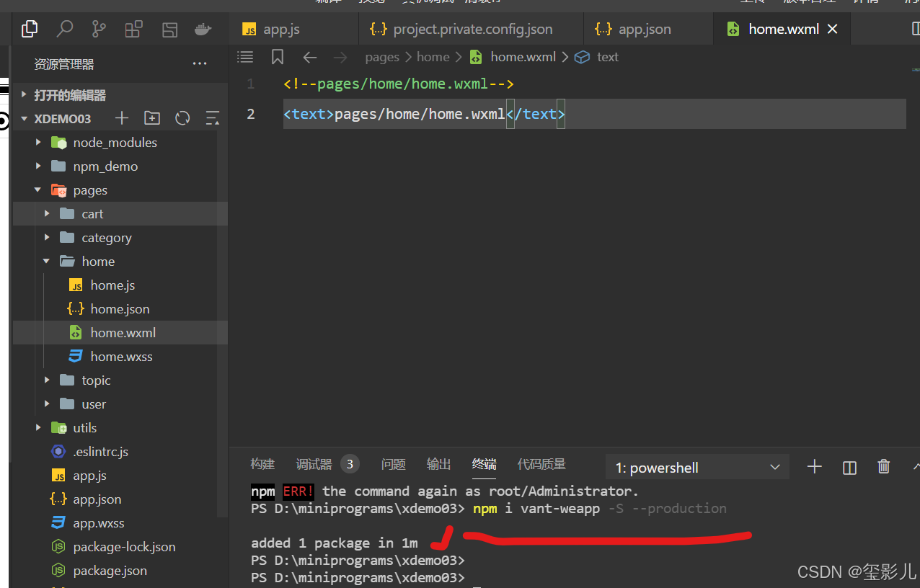920x588 pixels.
Task: Open explorer more actions with the ellipsis
Action: coord(200,63)
